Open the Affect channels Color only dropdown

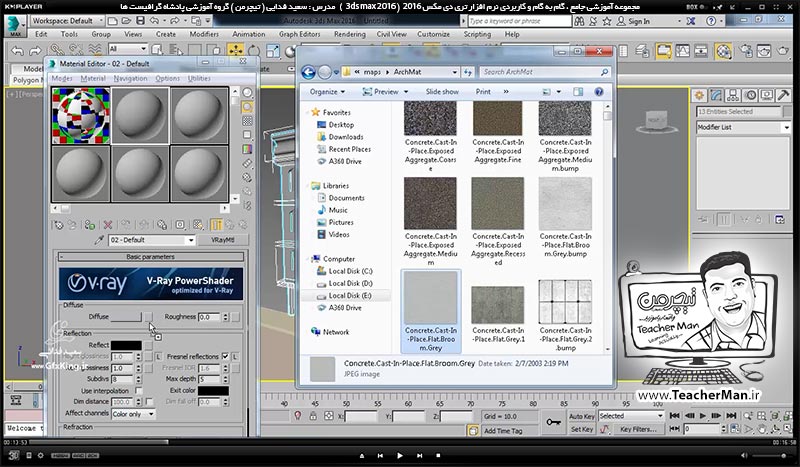133,414
